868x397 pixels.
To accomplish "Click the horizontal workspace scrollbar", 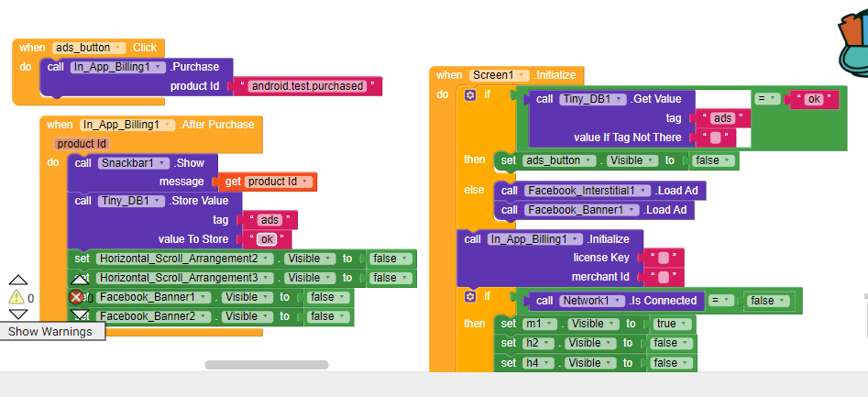I will pos(267,365).
